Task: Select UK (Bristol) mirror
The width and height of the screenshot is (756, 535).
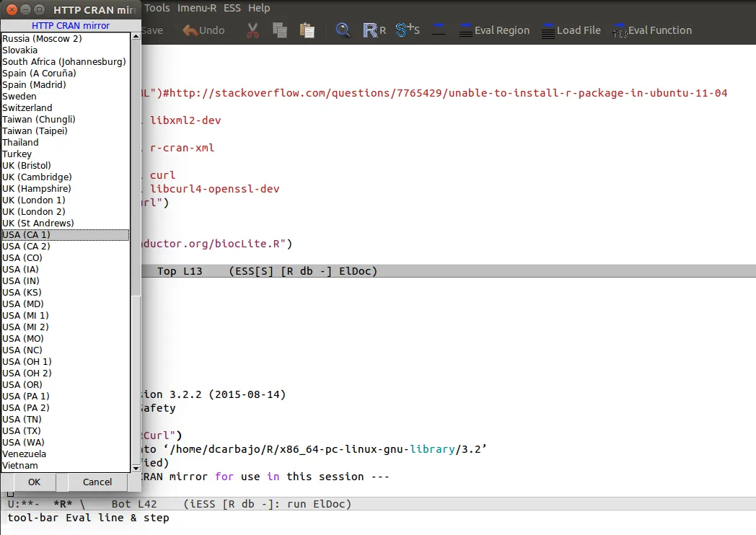Action: pyautogui.click(x=66, y=166)
